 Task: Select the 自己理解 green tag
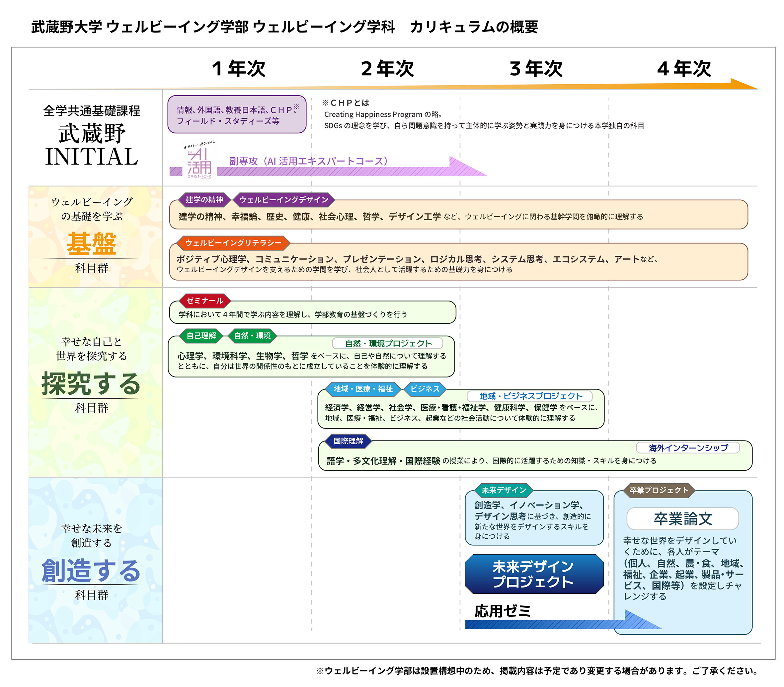[201, 336]
